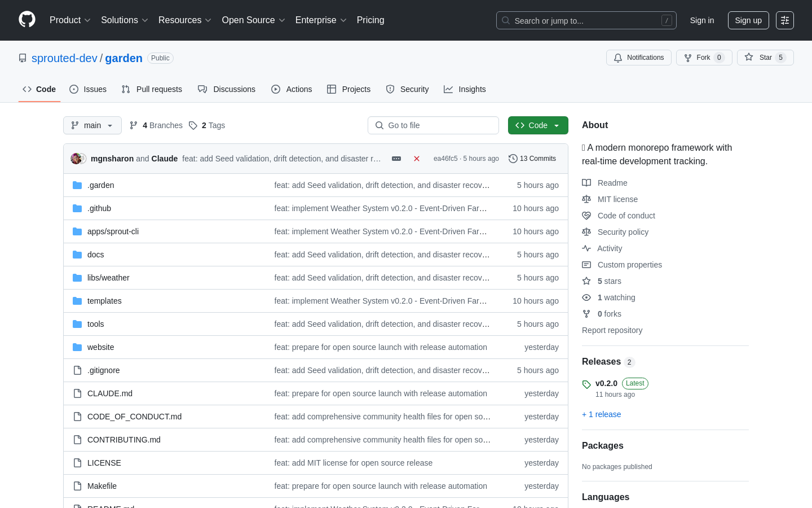
Task: Click the Search or jump to field
Action: coord(586,20)
